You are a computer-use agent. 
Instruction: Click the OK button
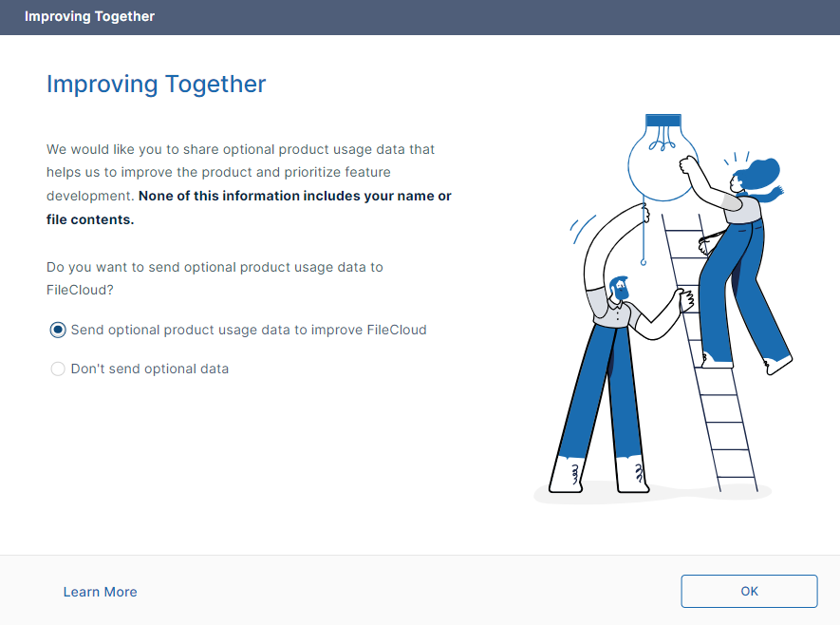click(x=749, y=591)
